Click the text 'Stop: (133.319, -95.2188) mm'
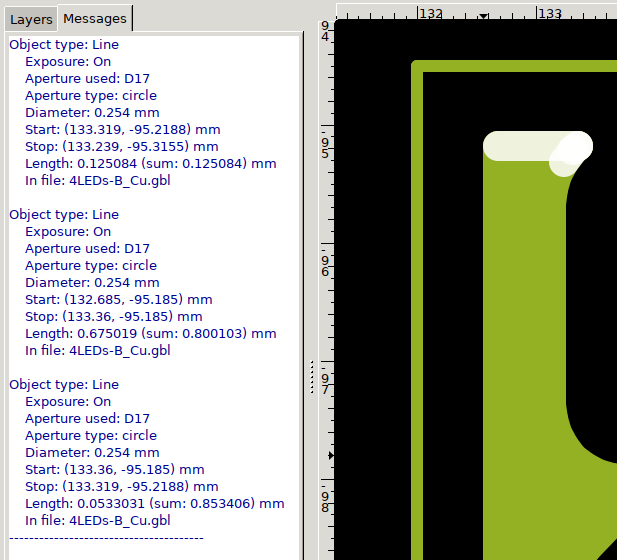Screen dimensions: 617x560 pos(122,486)
